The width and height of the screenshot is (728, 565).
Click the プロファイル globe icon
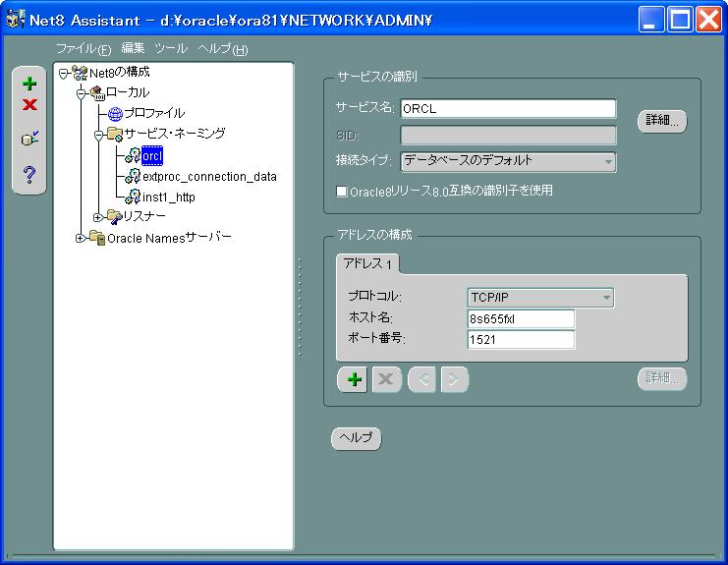(x=115, y=113)
